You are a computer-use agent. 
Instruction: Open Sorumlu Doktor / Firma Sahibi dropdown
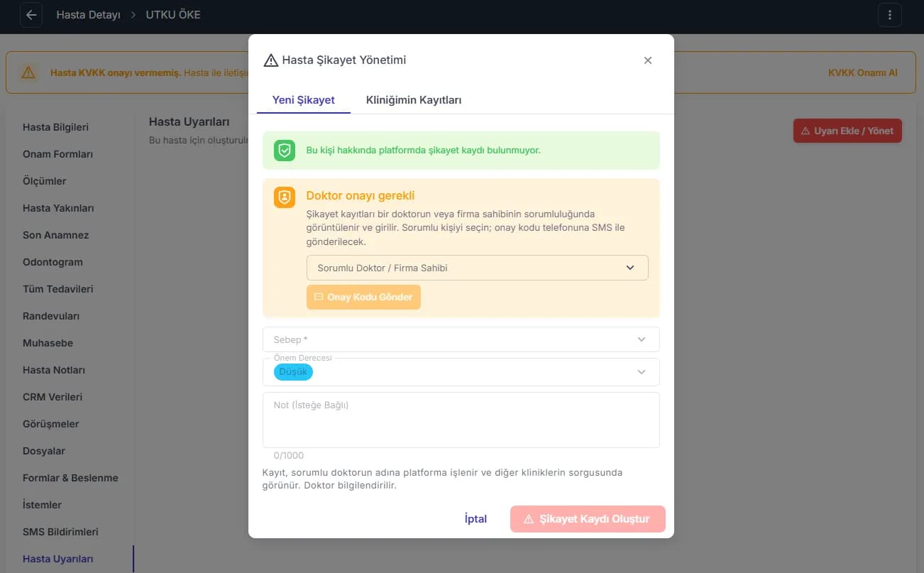[x=478, y=268]
